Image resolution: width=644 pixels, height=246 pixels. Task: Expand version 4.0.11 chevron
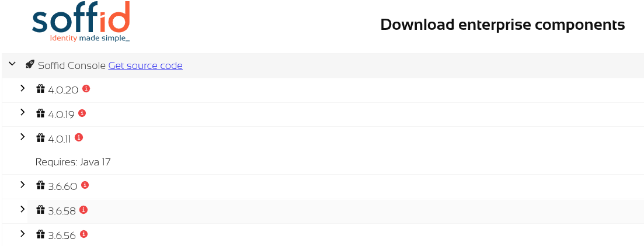(22, 137)
